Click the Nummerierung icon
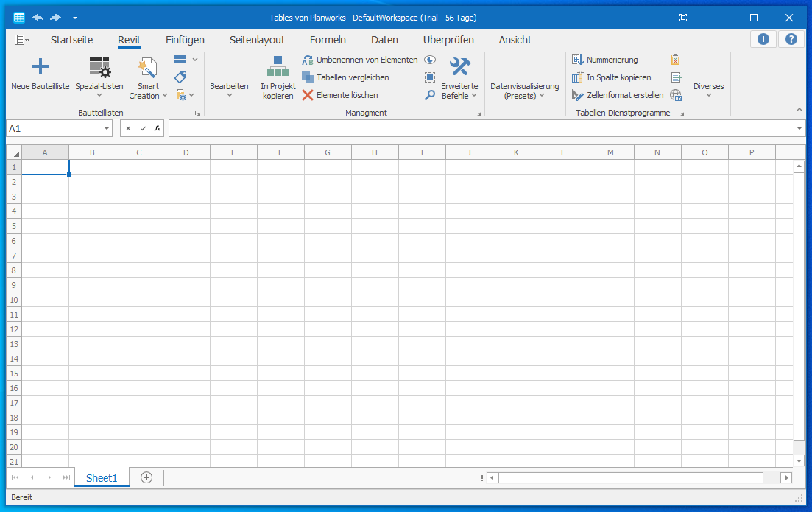Viewport: 812px width, 512px height. [x=578, y=60]
